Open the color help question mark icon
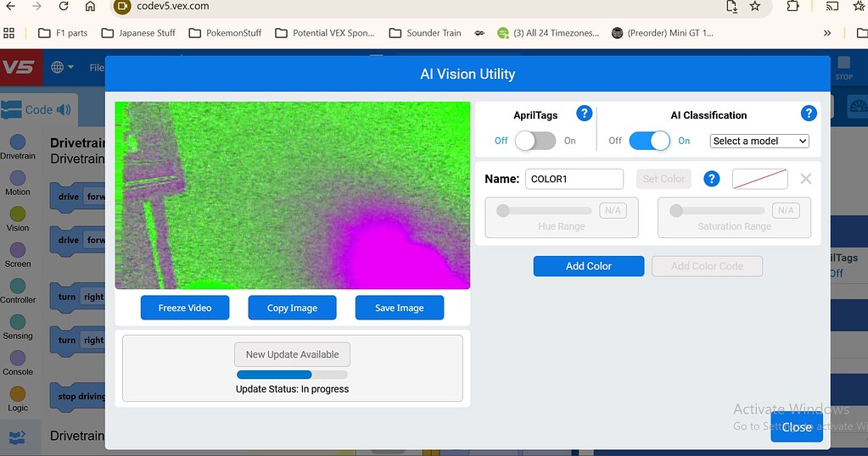Viewport: 868px width, 456px height. pos(711,179)
